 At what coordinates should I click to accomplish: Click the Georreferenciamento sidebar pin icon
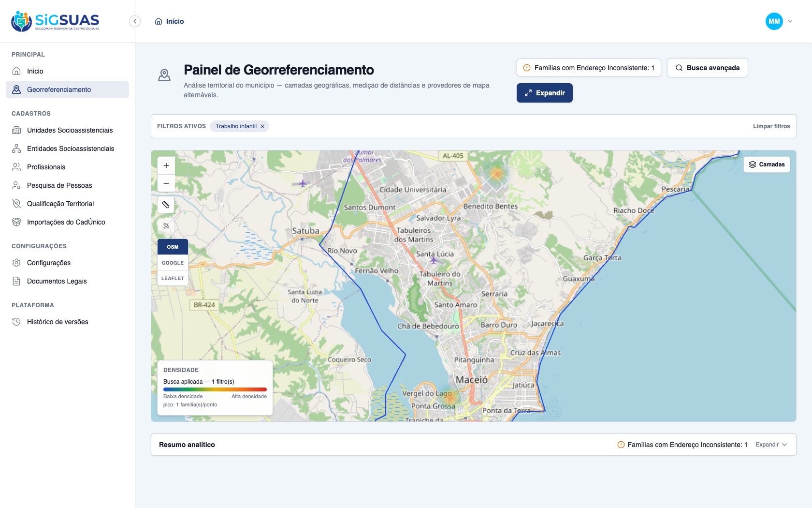tap(16, 90)
